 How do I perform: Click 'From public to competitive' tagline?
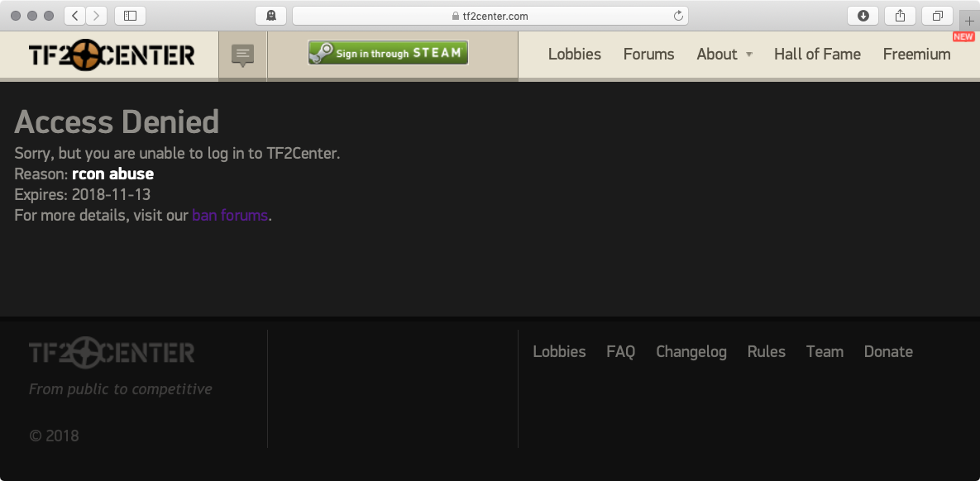121,389
